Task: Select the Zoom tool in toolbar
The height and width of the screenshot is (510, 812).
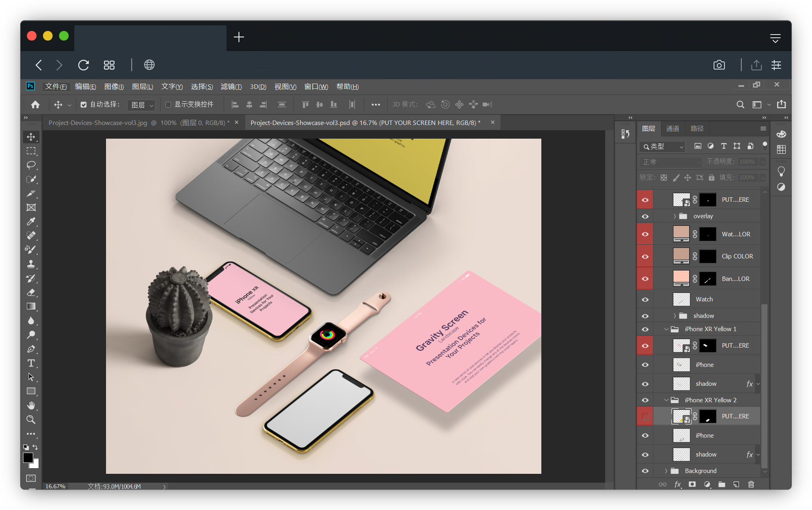Action: tap(31, 420)
